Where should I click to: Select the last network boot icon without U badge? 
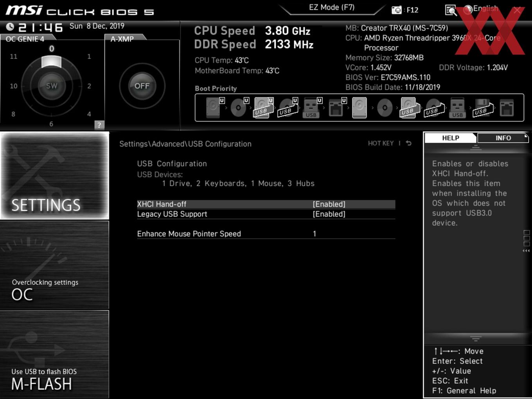click(x=507, y=108)
